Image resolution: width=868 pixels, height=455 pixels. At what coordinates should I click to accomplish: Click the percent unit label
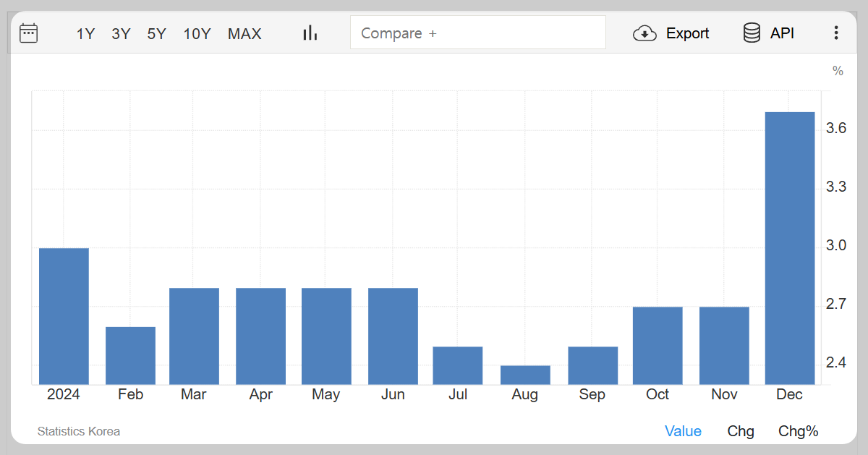point(838,71)
